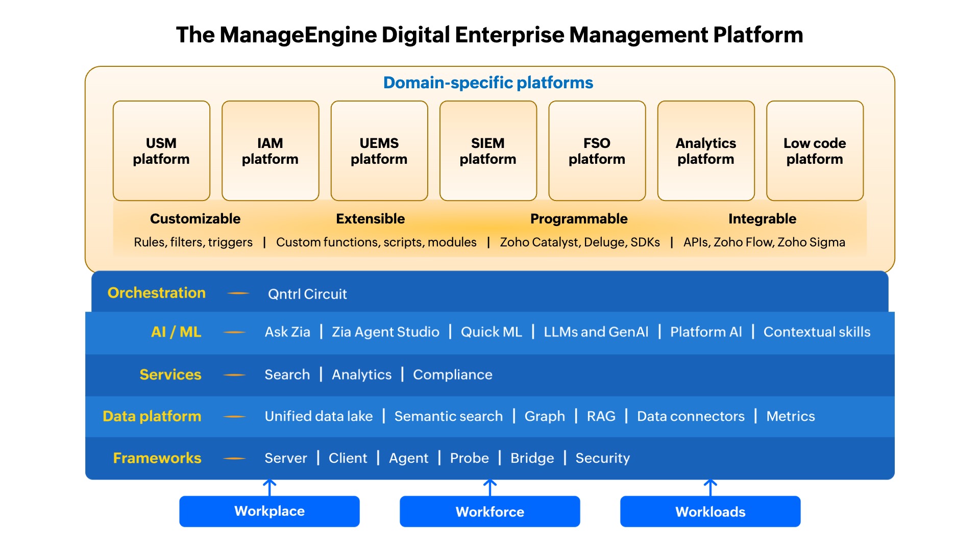This screenshot has width=980, height=551.
Task: Choose the SIEM platform box
Action: [488, 151]
